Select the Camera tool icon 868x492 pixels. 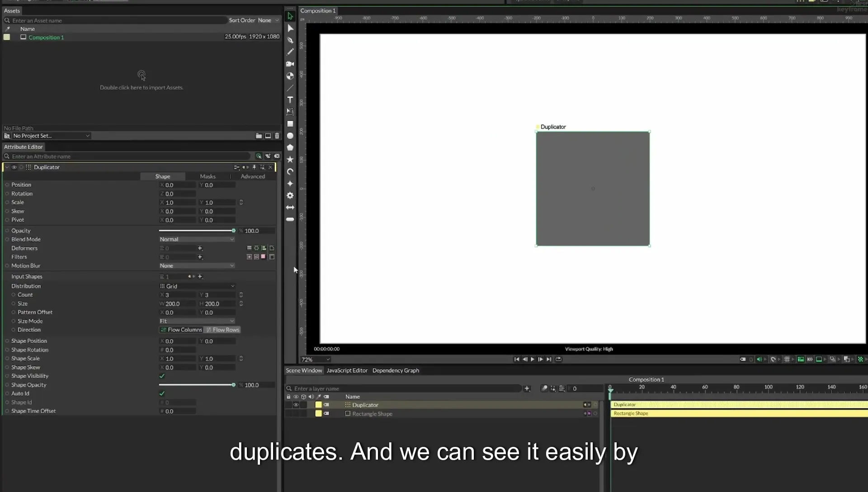(290, 64)
